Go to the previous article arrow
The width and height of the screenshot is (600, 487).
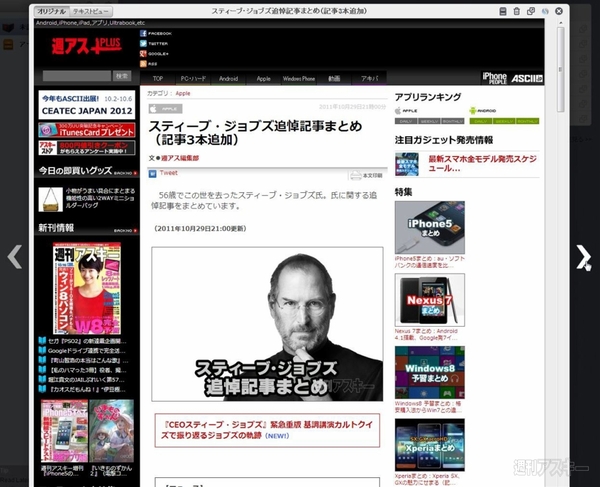coord(15,257)
